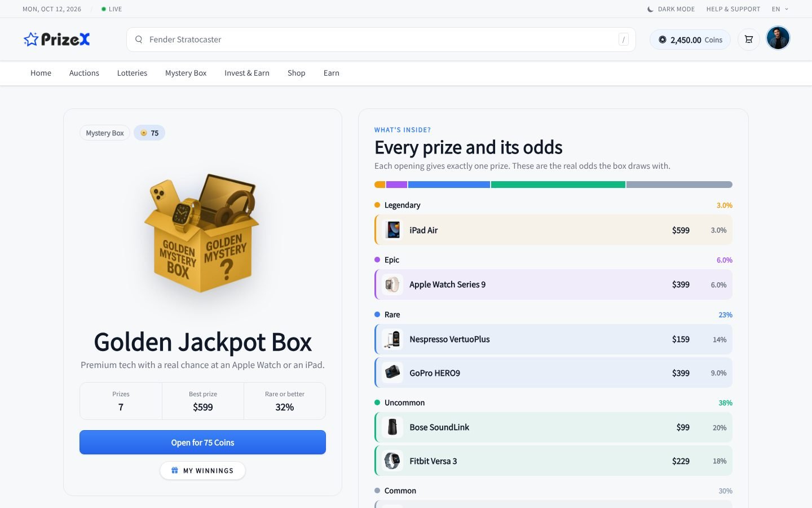Open the user profile avatar
Image resolution: width=812 pixels, height=508 pixels.
click(778, 38)
